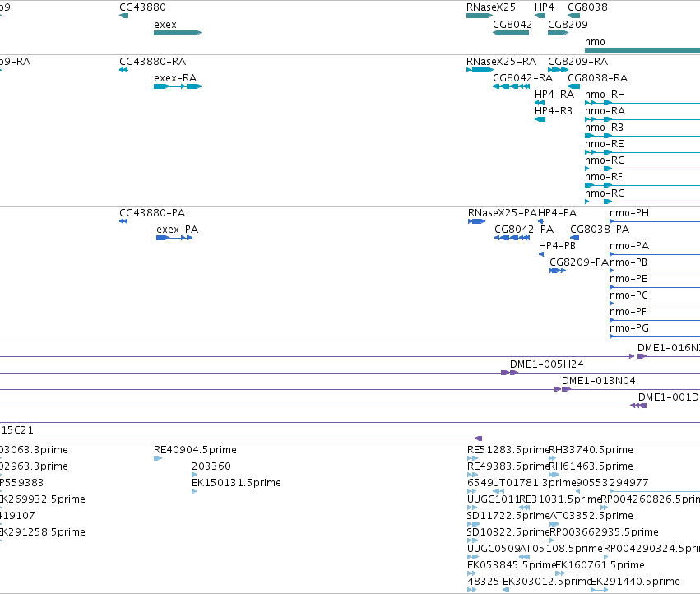Open the RH61463.5prime EST label

click(x=591, y=466)
